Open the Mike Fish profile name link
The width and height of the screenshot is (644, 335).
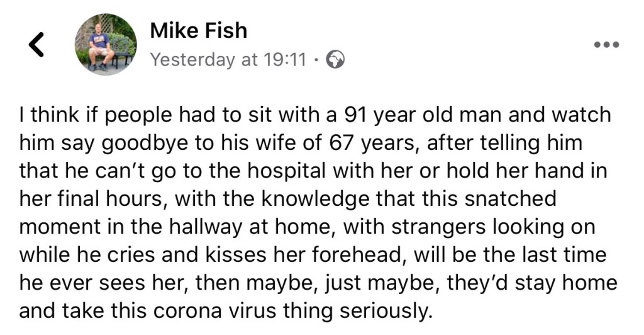tap(198, 30)
